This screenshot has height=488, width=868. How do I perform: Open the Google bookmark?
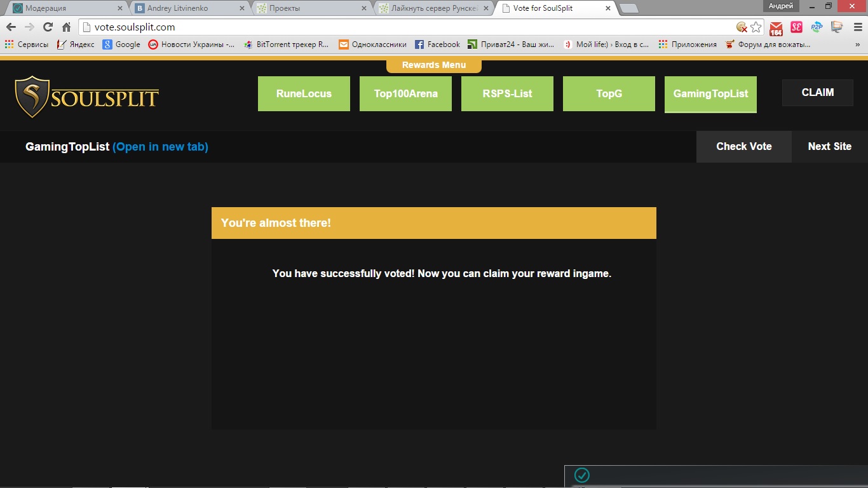click(x=121, y=44)
